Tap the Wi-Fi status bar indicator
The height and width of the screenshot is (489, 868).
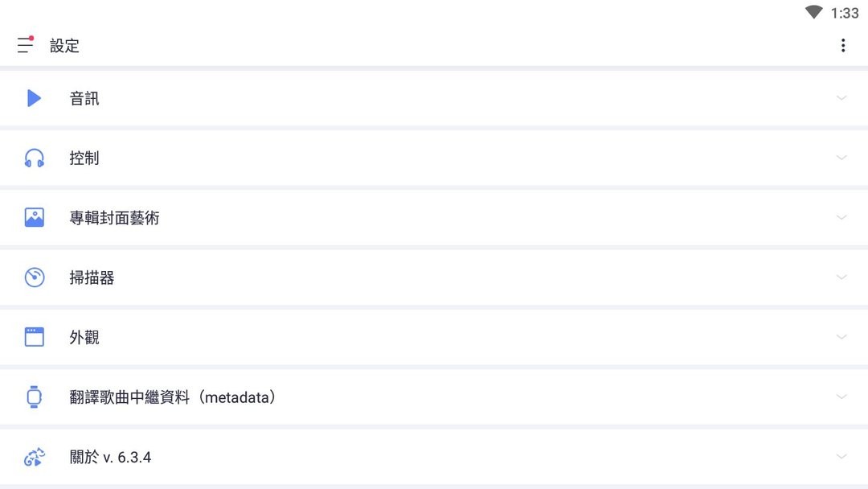814,12
